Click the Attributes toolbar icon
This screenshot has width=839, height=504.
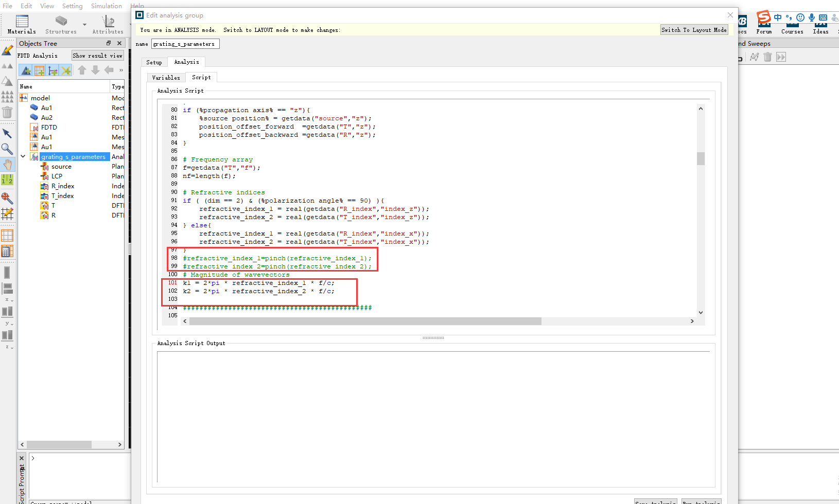click(x=109, y=21)
